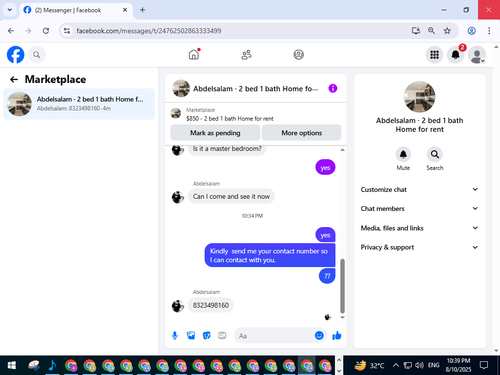Open the Facebook search magnifier

[37, 55]
